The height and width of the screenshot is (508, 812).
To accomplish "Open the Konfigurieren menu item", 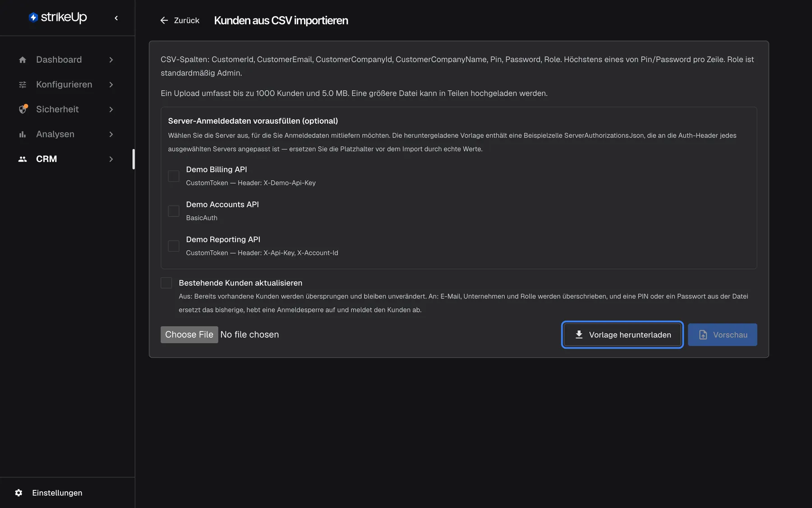I will coord(67,84).
